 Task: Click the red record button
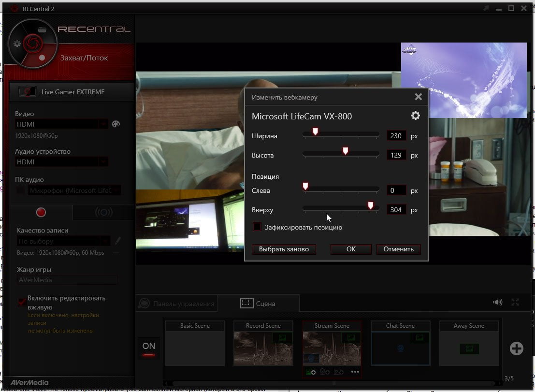(x=41, y=212)
